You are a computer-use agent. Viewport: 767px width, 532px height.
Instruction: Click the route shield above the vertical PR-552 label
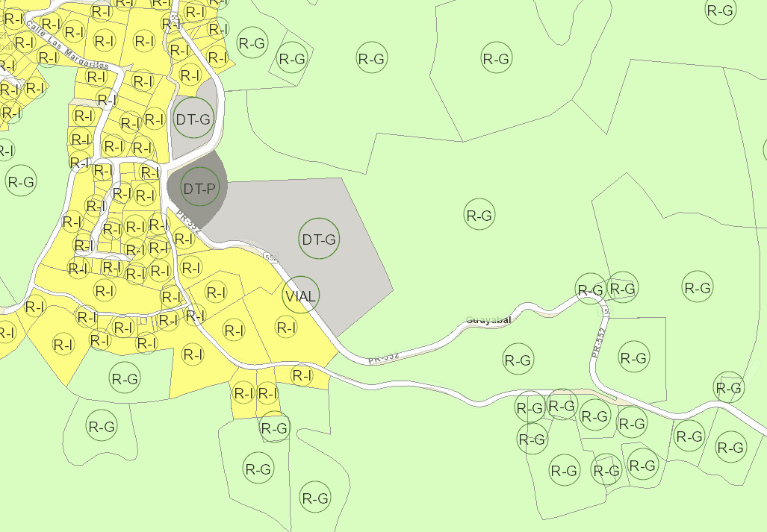click(x=606, y=310)
